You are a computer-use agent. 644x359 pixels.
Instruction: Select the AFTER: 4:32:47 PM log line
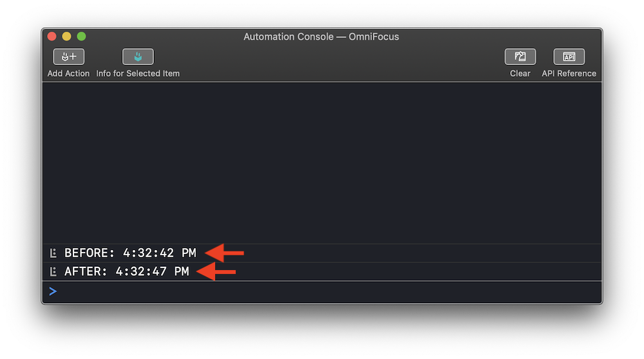[x=321, y=271]
